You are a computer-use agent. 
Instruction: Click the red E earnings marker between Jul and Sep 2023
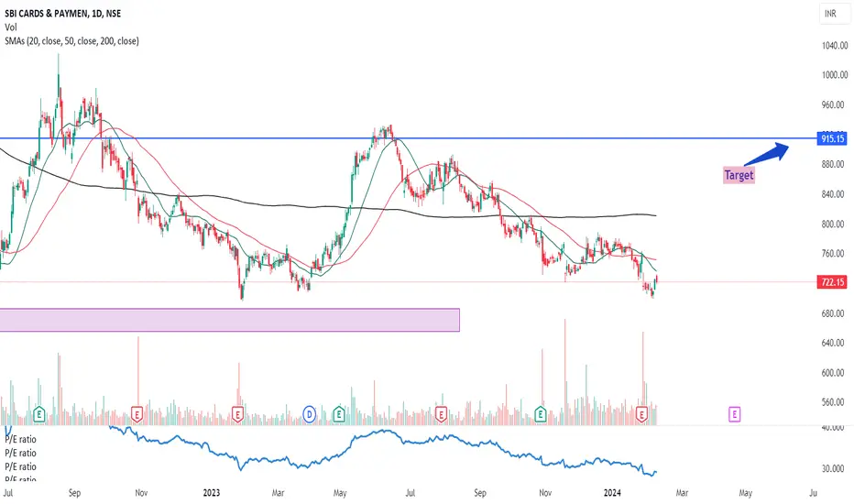pos(441,414)
